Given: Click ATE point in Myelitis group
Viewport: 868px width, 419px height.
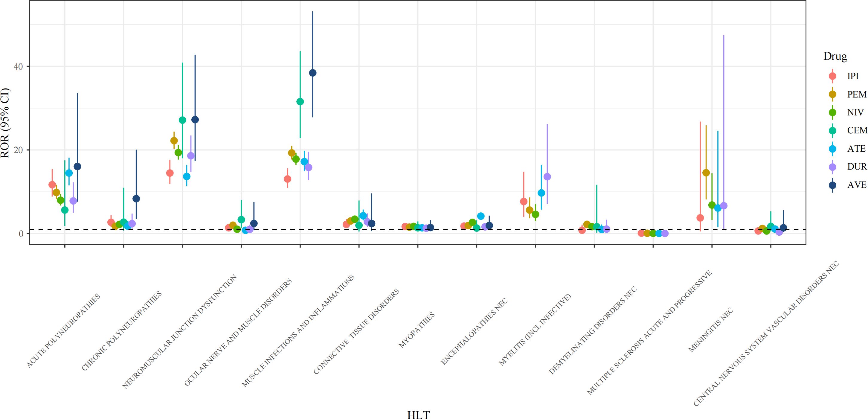Looking at the screenshot, I should (x=541, y=193).
